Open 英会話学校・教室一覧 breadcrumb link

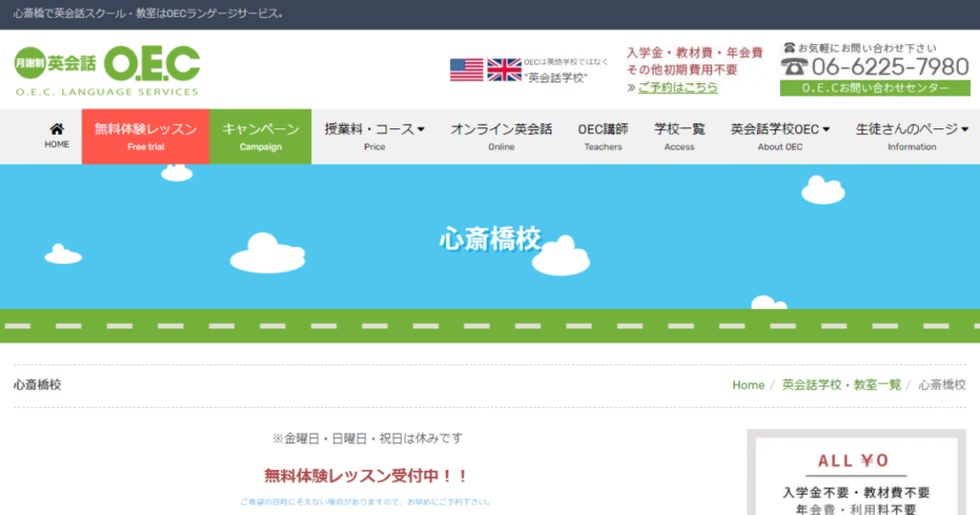point(841,385)
